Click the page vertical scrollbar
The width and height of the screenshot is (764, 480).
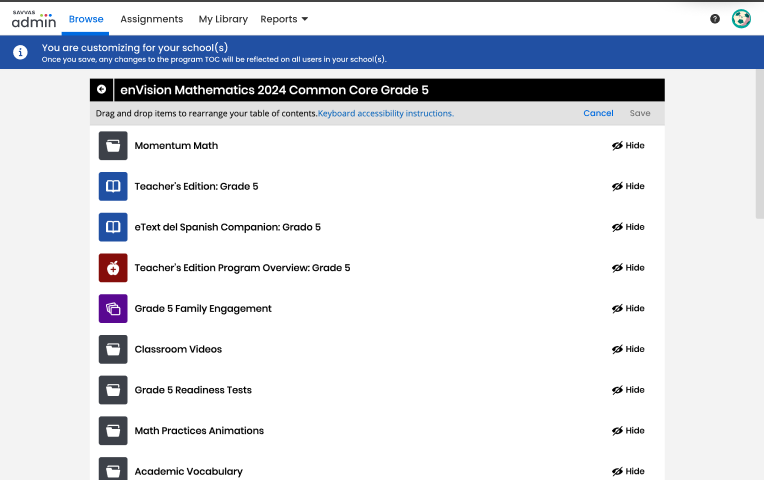[x=760, y=144]
